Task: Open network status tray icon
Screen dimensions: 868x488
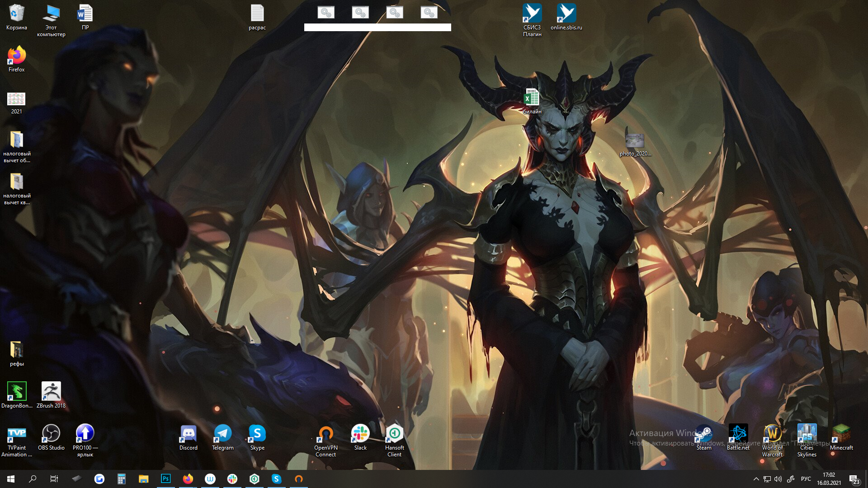Action: [x=767, y=479]
